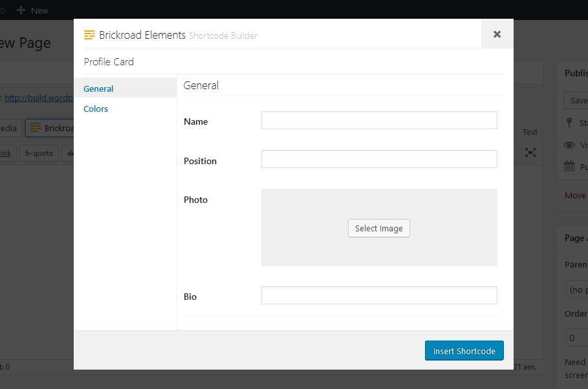
Task: Click the b-quote button in background editor
Action: coord(39,153)
